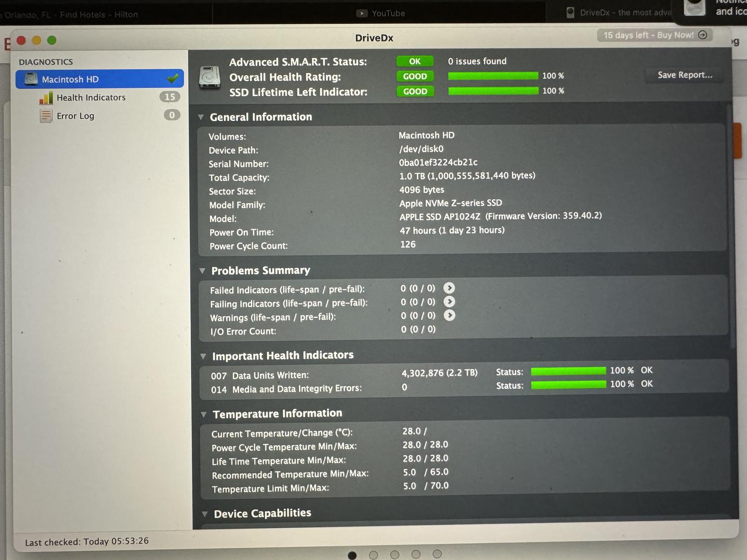Screen dimensions: 747x560
Task: Click the current temperature value "28.0 /"
Action: (415, 431)
